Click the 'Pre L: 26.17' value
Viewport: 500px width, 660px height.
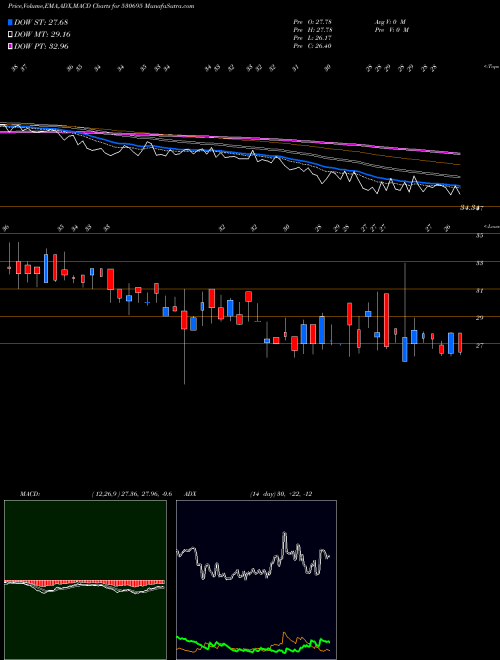coord(313,38)
